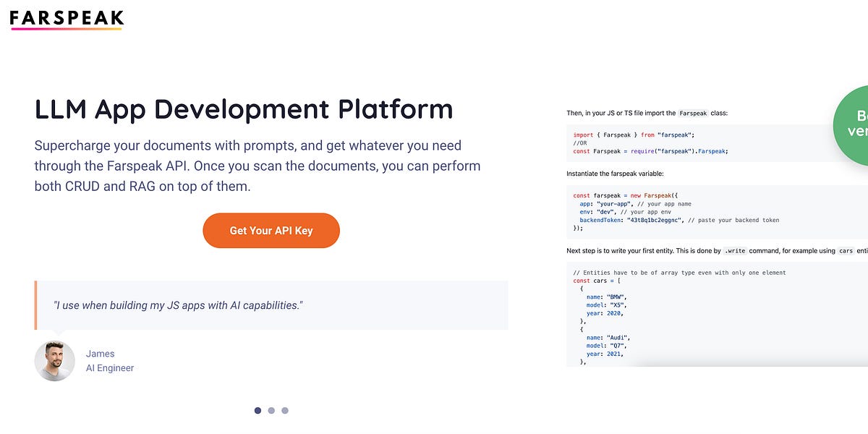Select the third carousel dot

(285, 410)
